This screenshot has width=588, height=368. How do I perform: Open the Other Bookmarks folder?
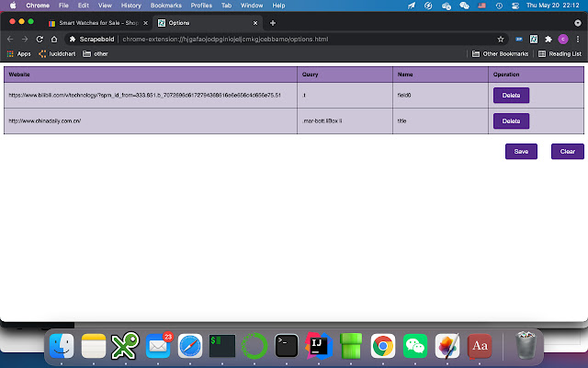pyautogui.click(x=502, y=53)
